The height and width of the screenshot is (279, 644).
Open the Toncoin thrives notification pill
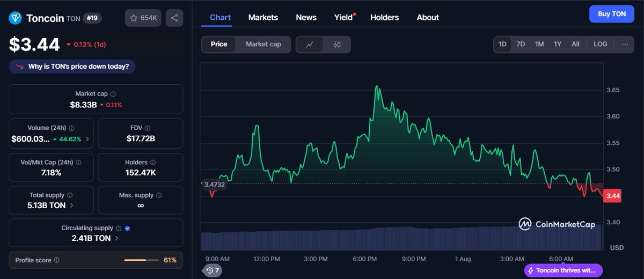click(563, 270)
